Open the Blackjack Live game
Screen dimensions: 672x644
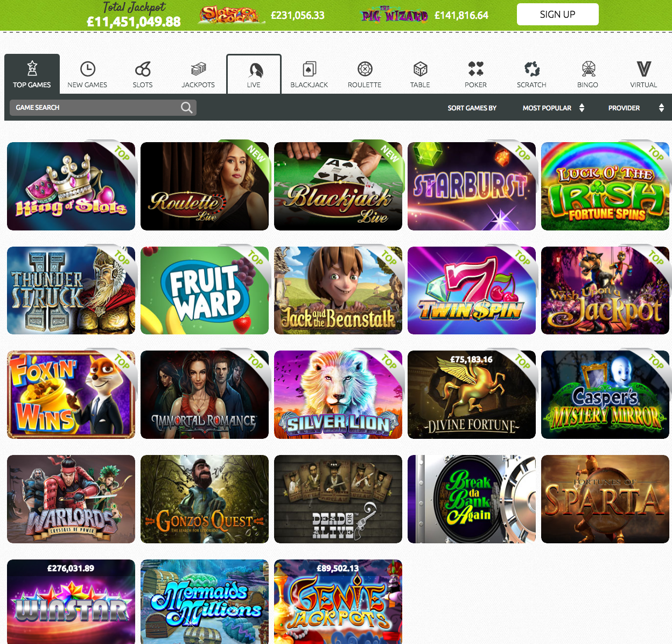pos(338,186)
